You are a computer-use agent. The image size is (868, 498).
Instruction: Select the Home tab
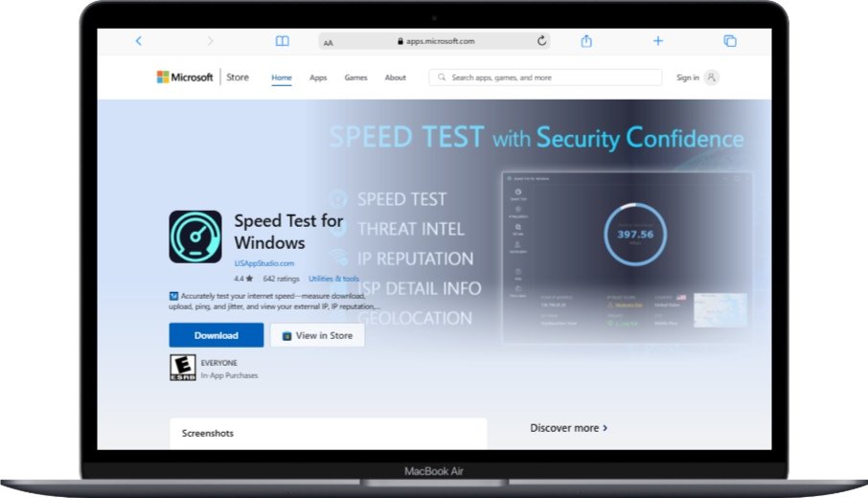282,78
